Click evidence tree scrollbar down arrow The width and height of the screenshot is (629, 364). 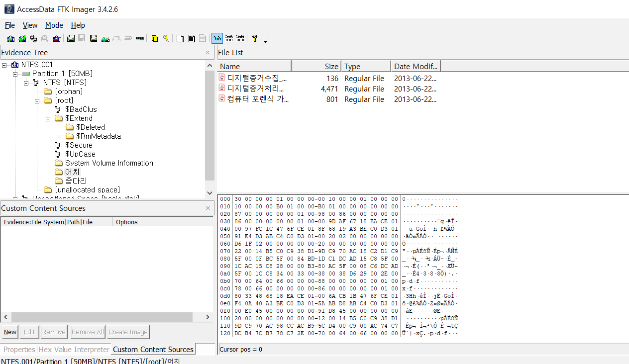coord(210,193)
